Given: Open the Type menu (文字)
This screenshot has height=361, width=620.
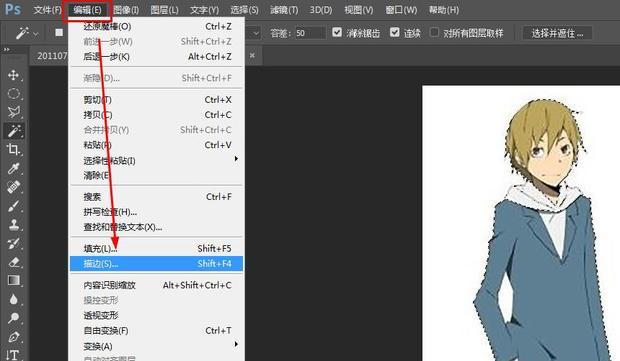Looking at the screenshot, I should [204, 10].
